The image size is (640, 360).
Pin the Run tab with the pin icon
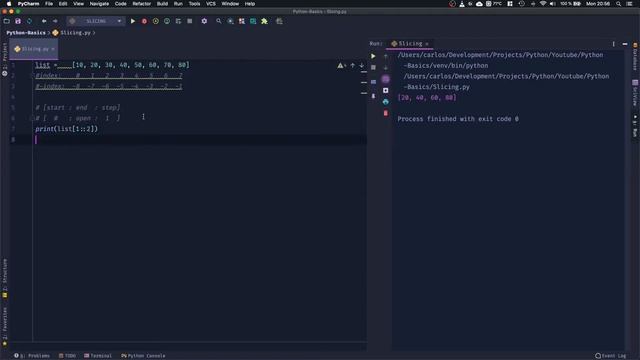pyautogui.click(x=373, y=96)
